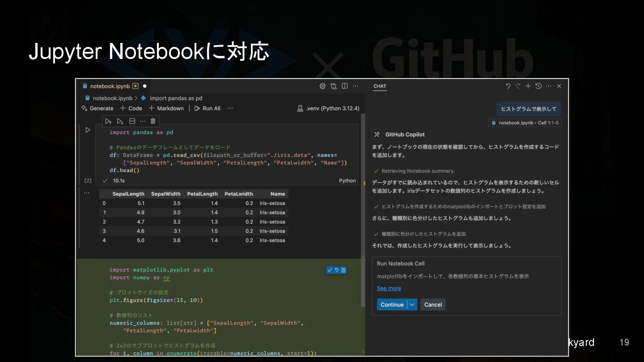Screen dimensions: 644x362
Task: Split the editor with the layout icon
Action: [x=345, y=86]
